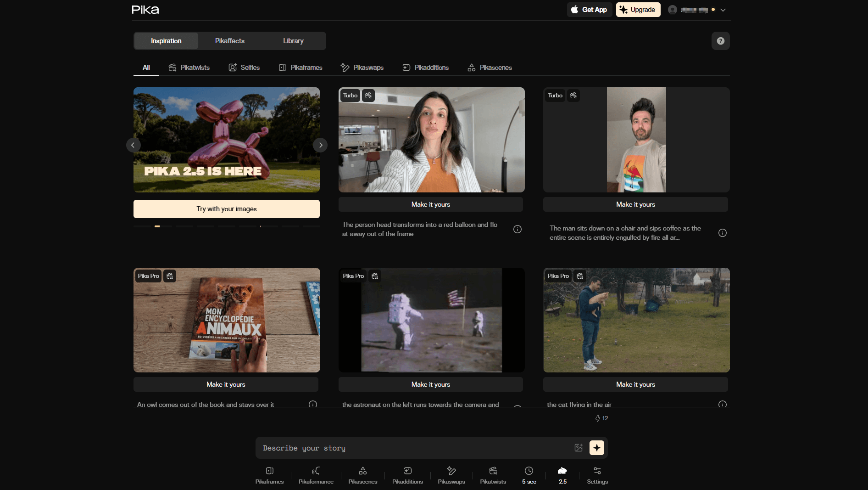Make it yours for astronaut video
Viewport: 868px width, 490px height.
tap(431, 384)
